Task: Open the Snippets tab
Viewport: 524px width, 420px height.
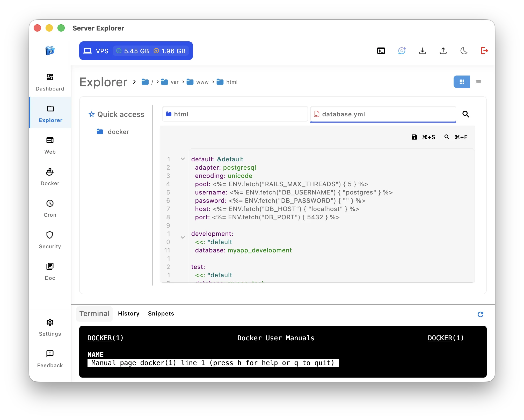Action: pyautogui.click(x=161, y=313)
